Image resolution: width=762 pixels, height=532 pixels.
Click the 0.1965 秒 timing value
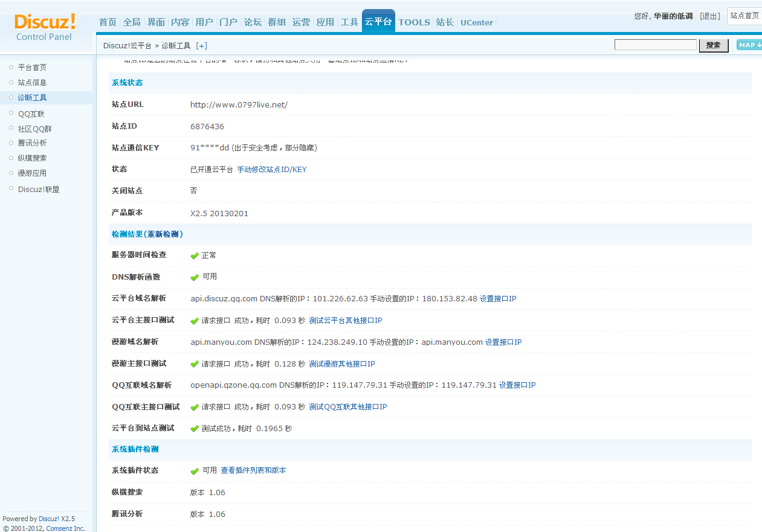pos(274,429)
